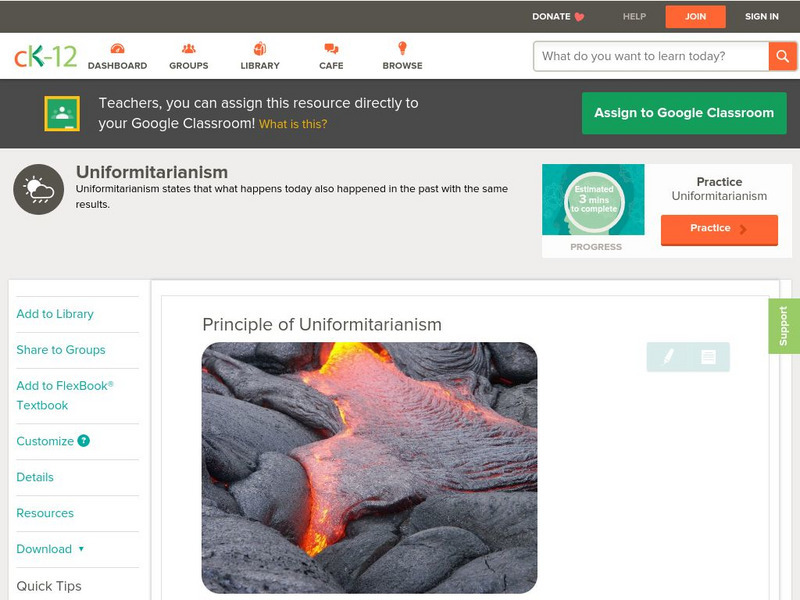Click the Uniformitarianism page heading
This screenshot has width=800, height=600.
coord(152,172)
